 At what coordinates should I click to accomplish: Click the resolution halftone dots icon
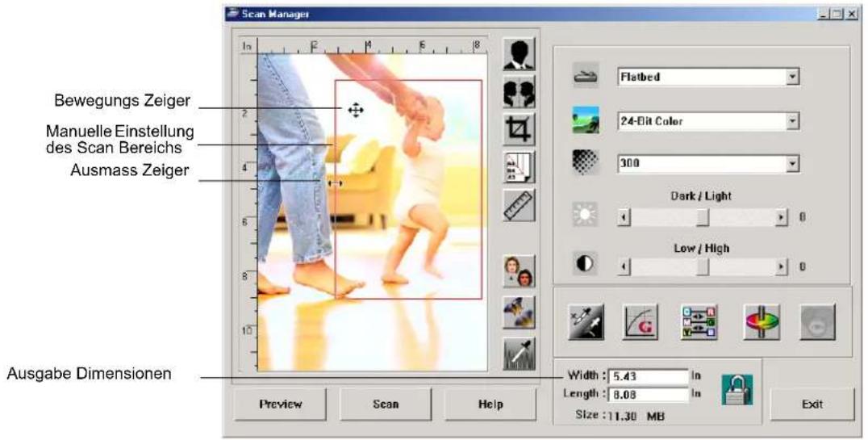586,163
